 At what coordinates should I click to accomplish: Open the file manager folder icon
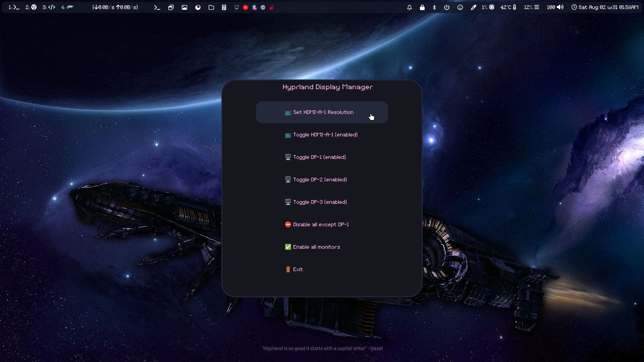211,7
